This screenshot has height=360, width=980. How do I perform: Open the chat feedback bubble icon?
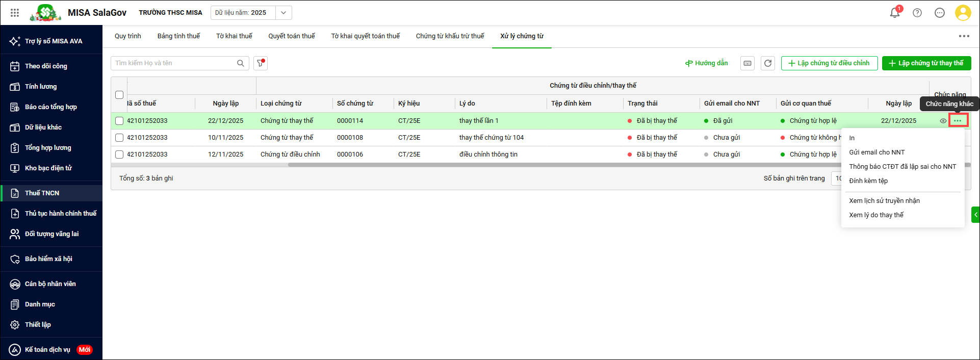940,13
